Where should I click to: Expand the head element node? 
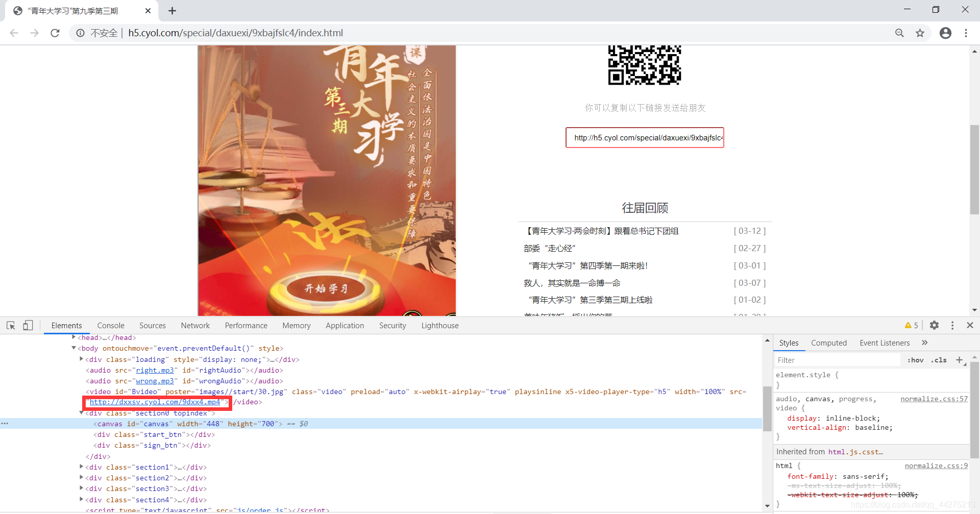pyautogui.click(x=74, y=337)
